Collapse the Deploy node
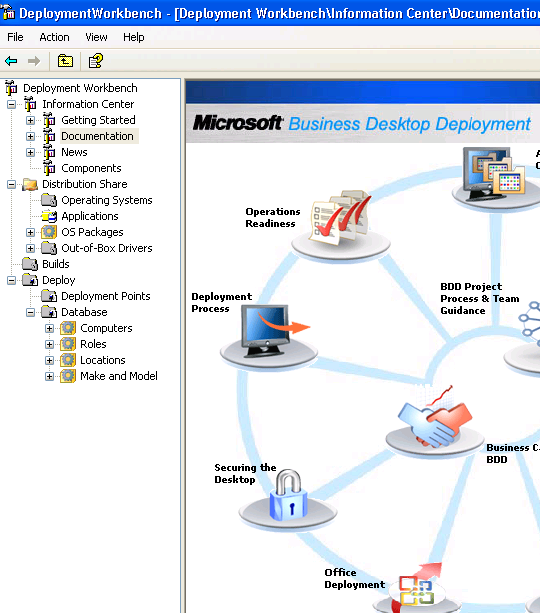 pos(11,281)
